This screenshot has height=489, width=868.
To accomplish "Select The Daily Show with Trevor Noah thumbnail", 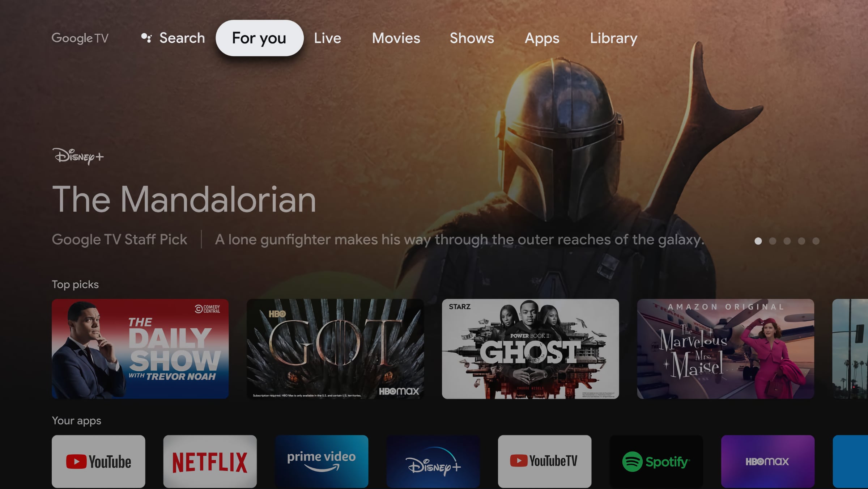I will coord(140,349).
